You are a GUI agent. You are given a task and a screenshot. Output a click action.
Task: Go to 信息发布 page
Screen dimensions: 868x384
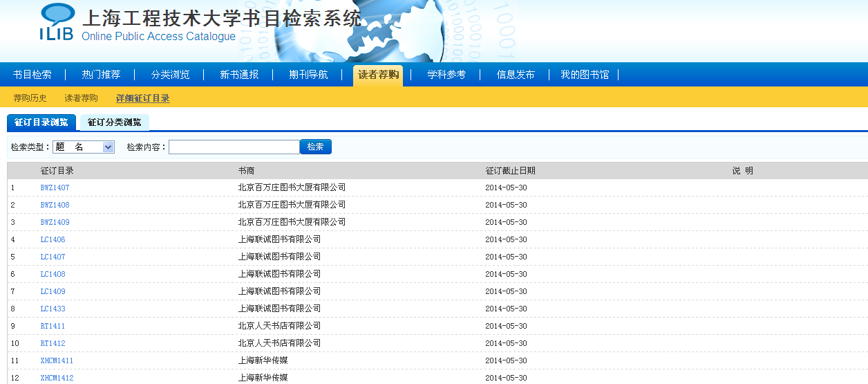click(516, 75)
